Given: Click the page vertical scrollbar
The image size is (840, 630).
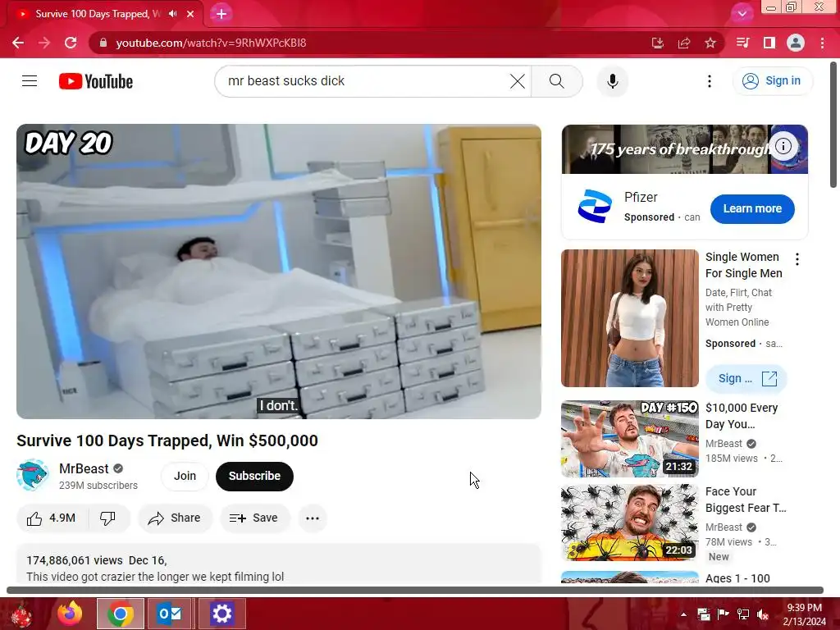Looking at the screenshot, I should [833, 125].
